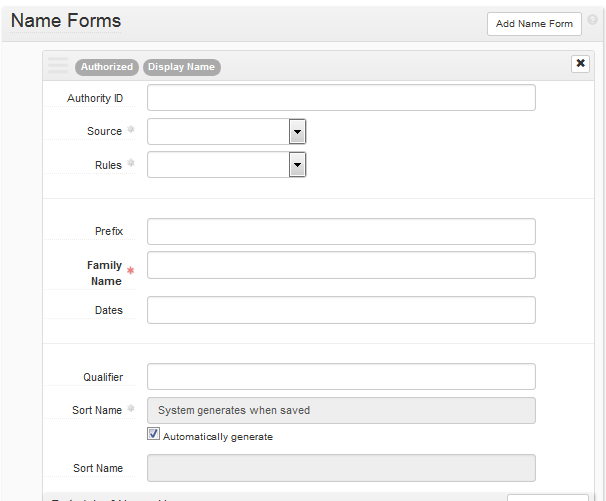Image resolution: width=606 pixels, height=501 pixels.
Task: Click into the Prefix field
Action: (341, 232)
